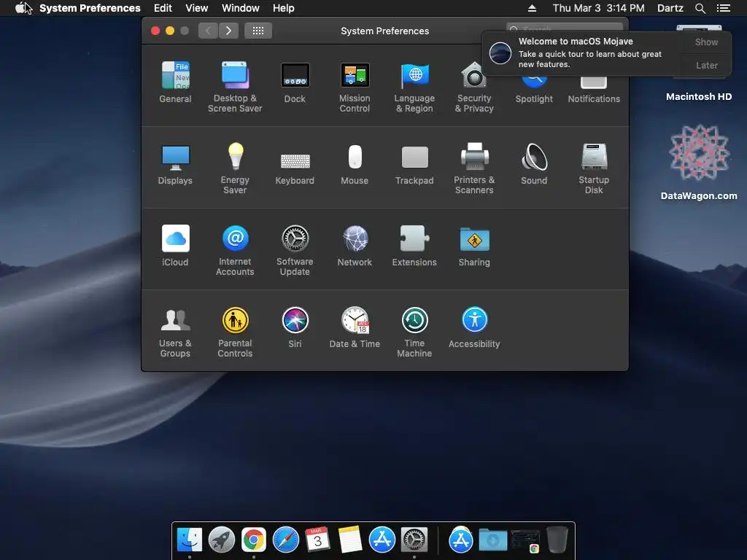
Task: Open Energy Saver settings
Action: (235, 168)
